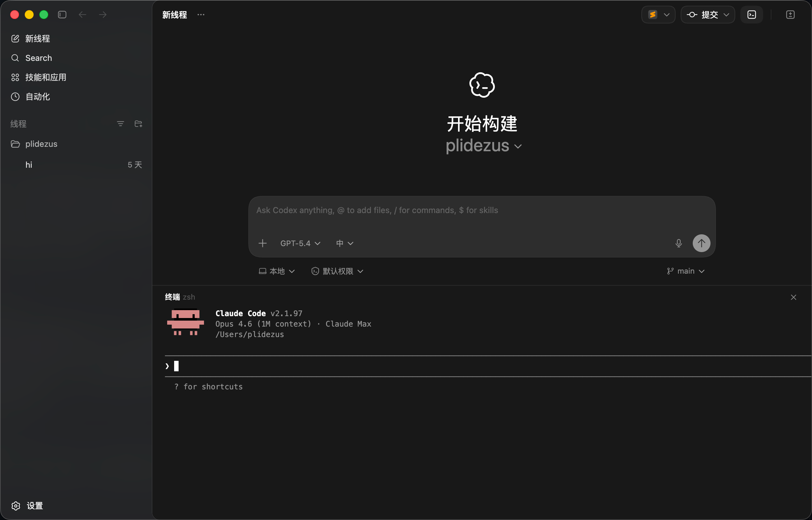Toggle the sidebar panel icon
This screenshot has height=520, width=812.
(x=62, y=15)
